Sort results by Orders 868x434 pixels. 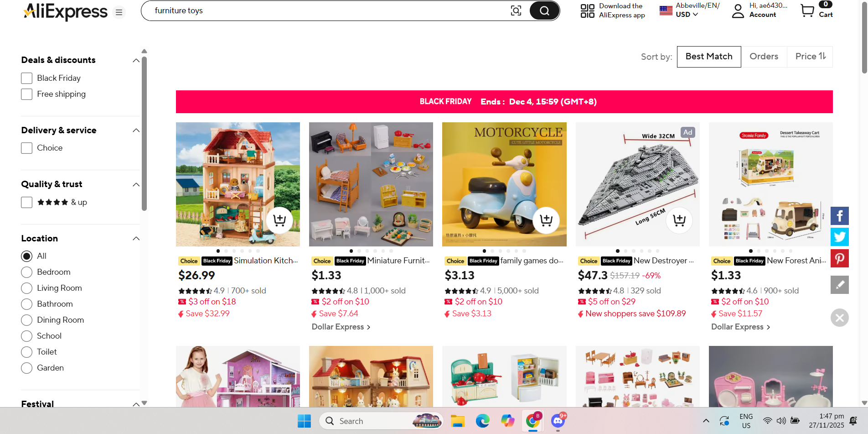tap(764, 57)
